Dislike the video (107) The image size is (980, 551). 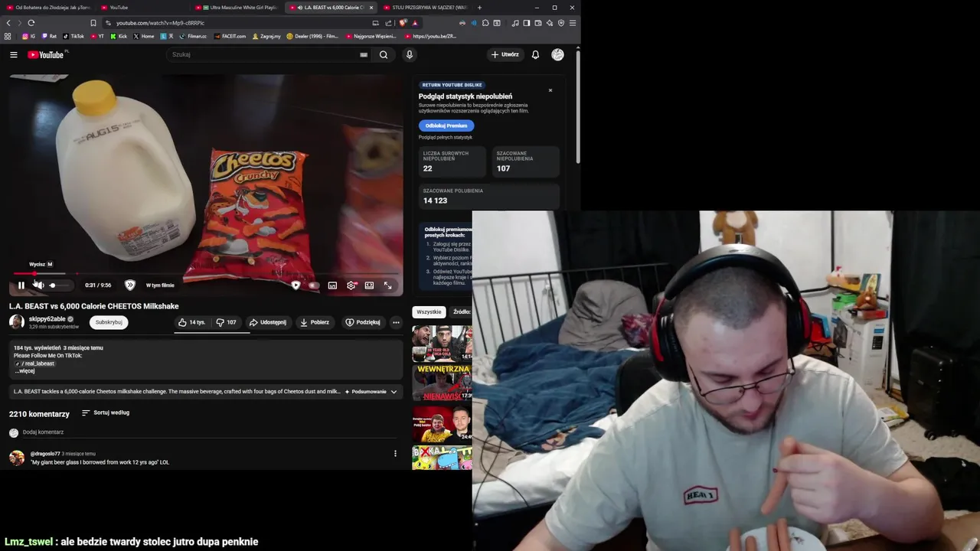[226, 322]
